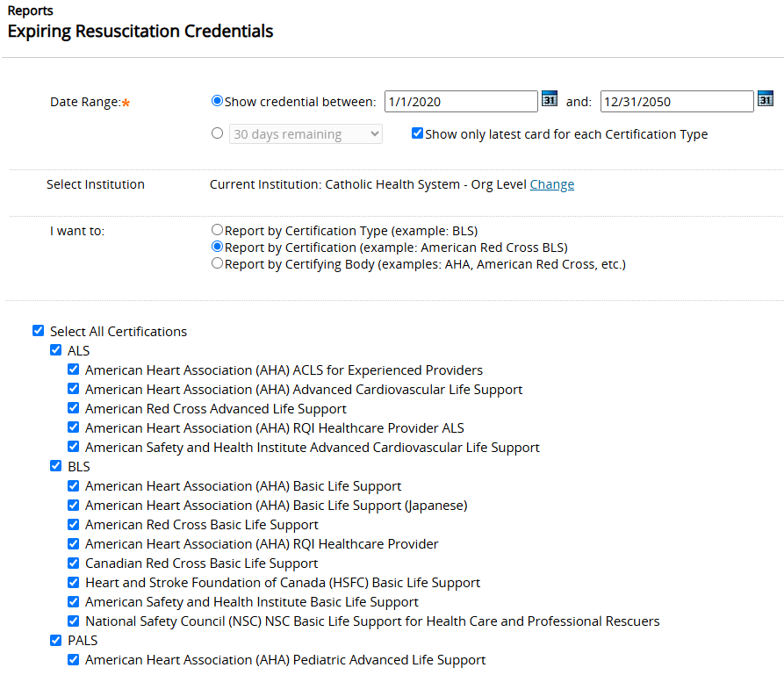Viewport: 784px width, 682px height.
Task: Click the end date field showing 12/31/2050
Action: click(x=677, y=102)
